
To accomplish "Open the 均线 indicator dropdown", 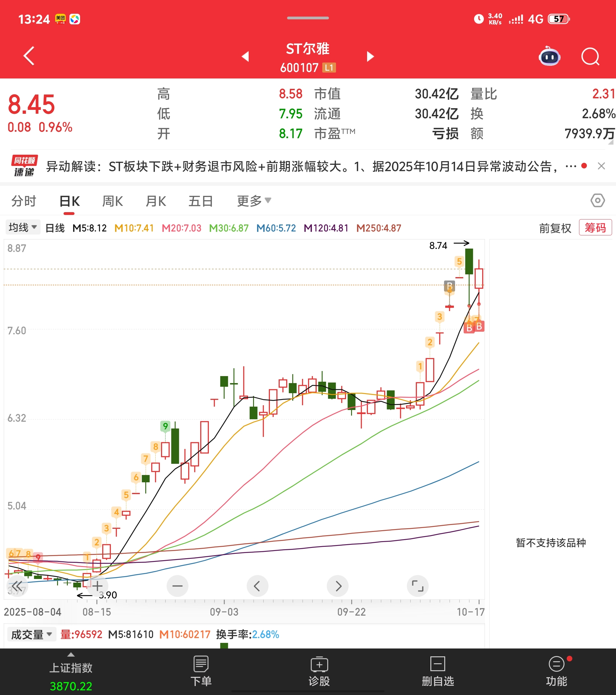I will (23, 227).
